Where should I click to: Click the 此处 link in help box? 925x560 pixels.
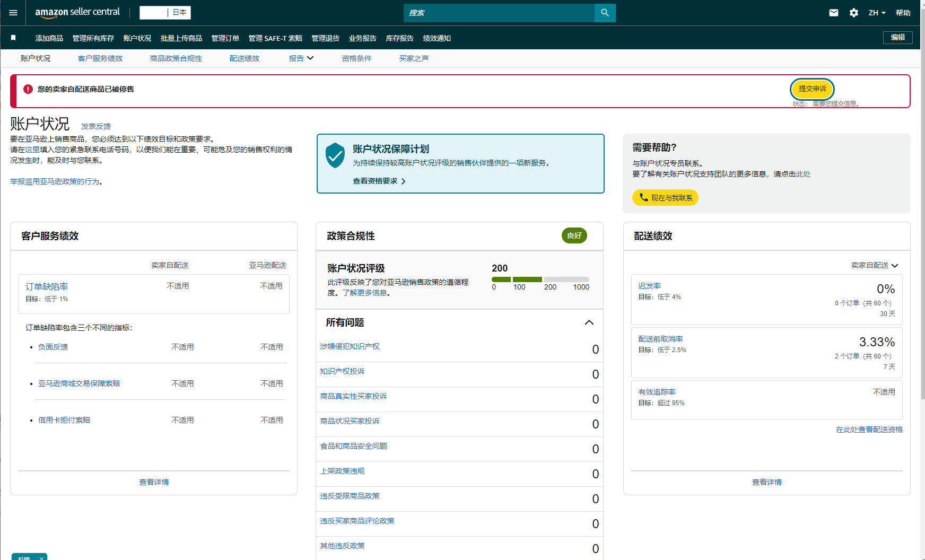pos(803,174)
